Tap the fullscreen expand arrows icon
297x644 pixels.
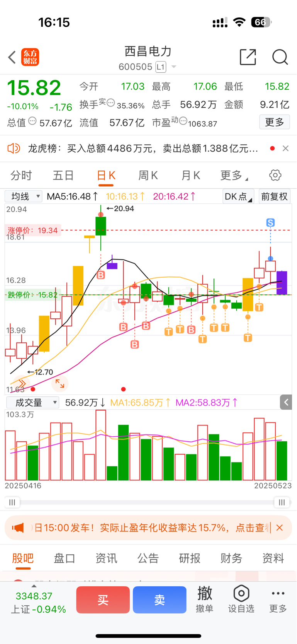tap(60, 383)
